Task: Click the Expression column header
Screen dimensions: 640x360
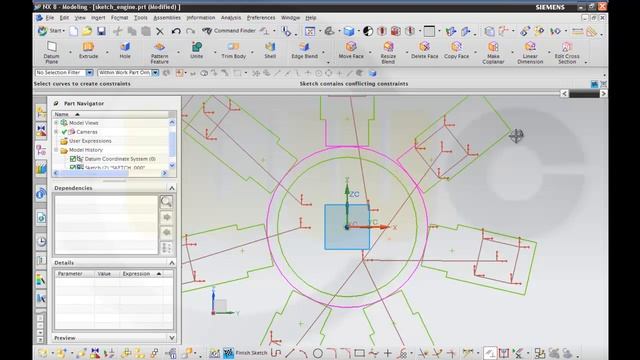Action: [x=142, y=273]
